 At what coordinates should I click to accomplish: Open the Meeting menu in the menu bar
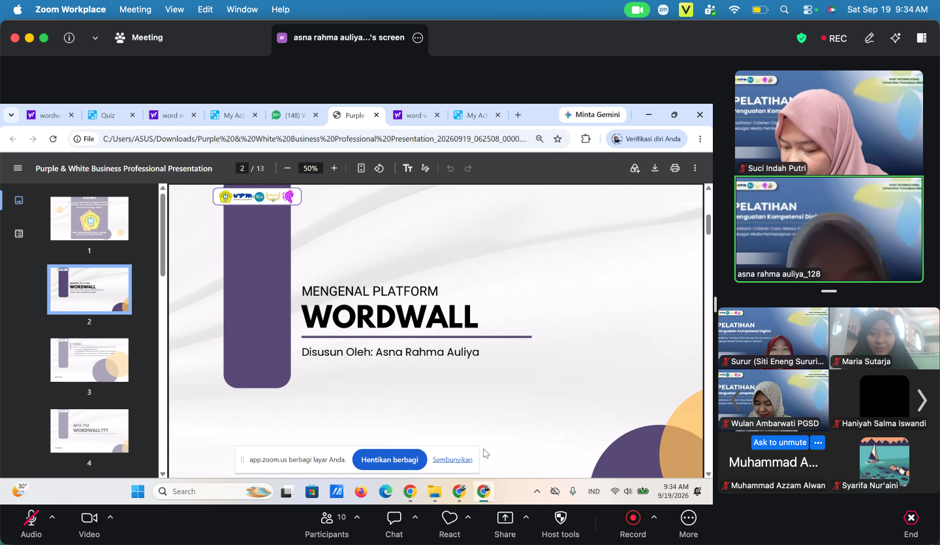pos(135,10)
